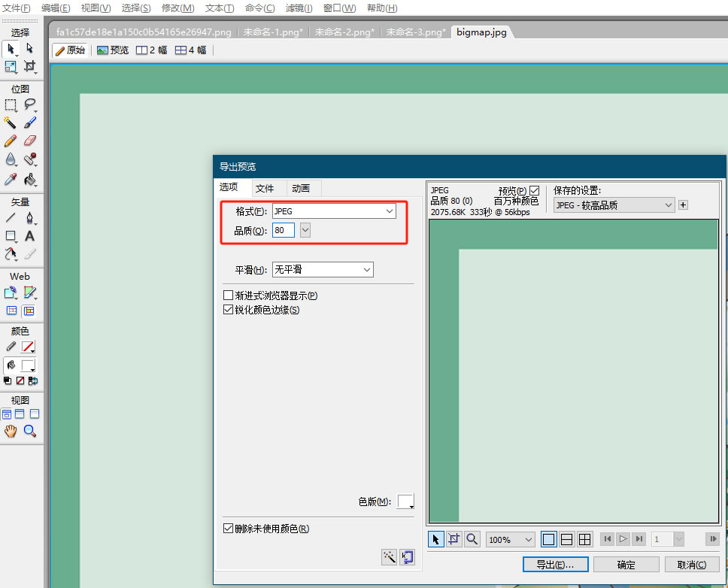Uncheck the 锐化颜色边缘 option
728x588 pixels.
coord(229,310)
